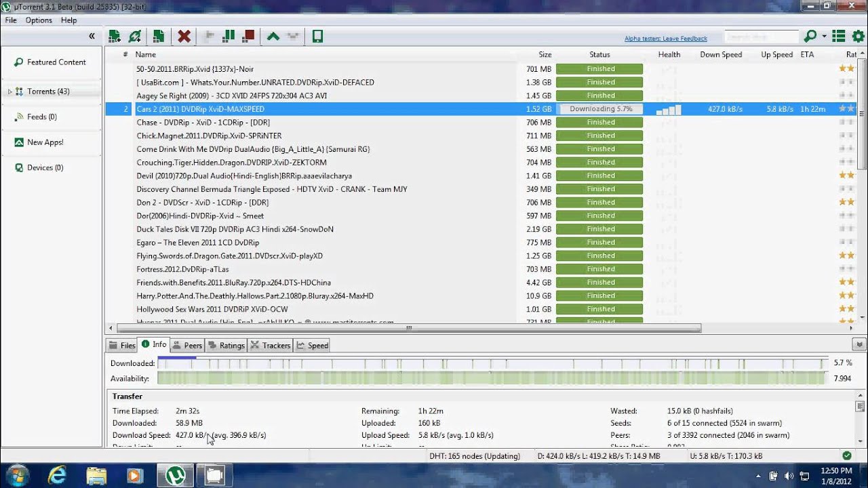
Task: Sort by the Down Speed column header
Action: pos(721,55)
